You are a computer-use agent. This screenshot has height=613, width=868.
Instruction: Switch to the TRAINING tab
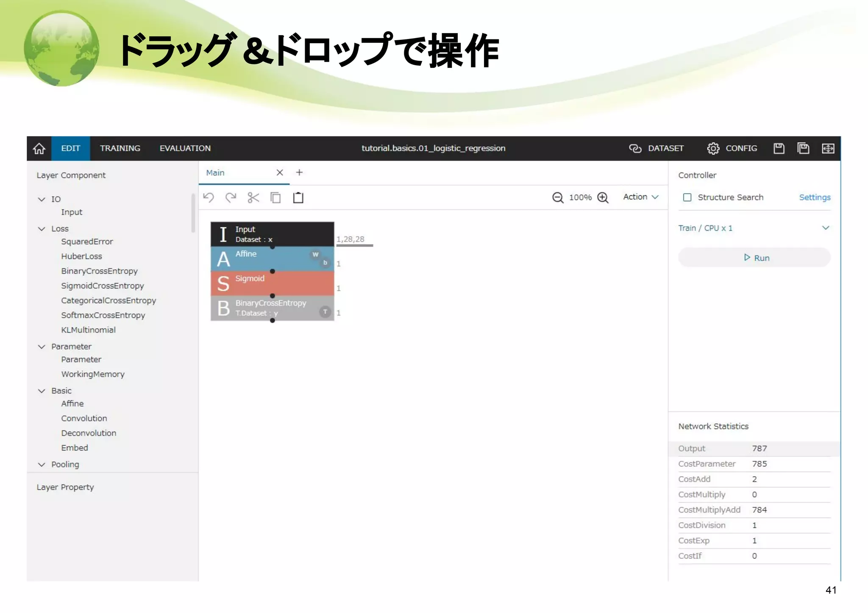click(120, 148)
